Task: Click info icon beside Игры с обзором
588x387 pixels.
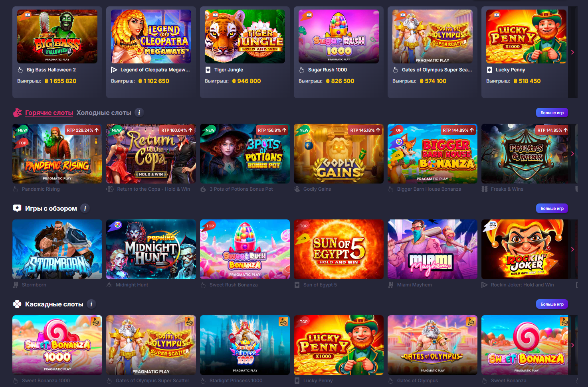Action: (85, 208)
